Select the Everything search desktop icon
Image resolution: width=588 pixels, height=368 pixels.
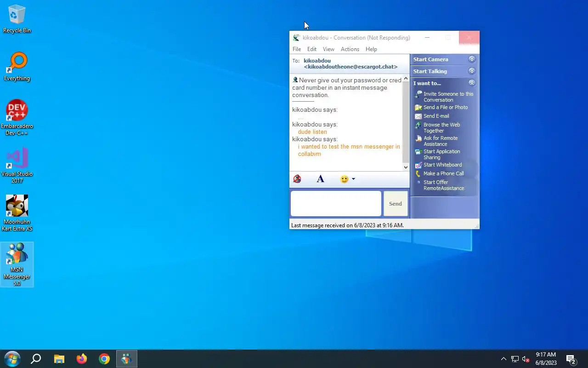pos(17,67)
